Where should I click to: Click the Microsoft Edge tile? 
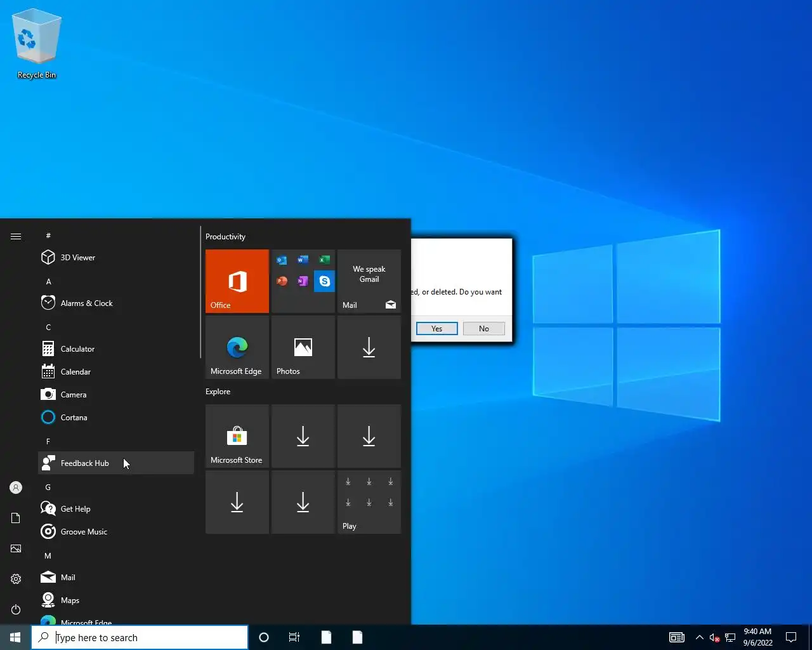point(237,347)
